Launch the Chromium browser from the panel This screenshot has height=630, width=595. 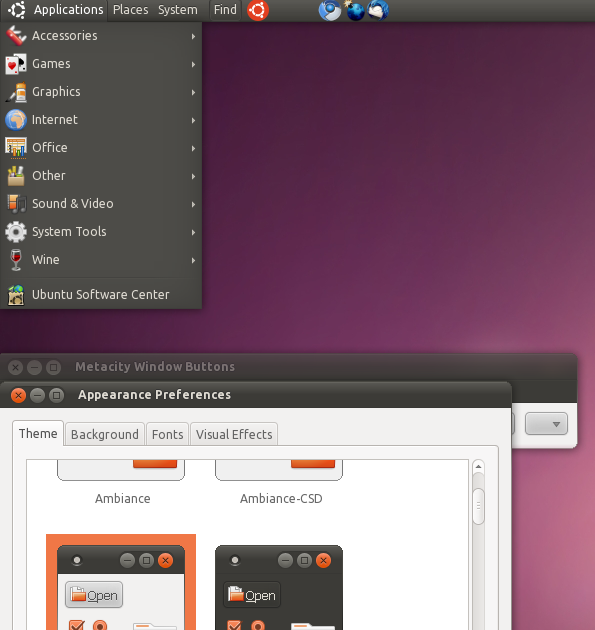pos(330,10)
